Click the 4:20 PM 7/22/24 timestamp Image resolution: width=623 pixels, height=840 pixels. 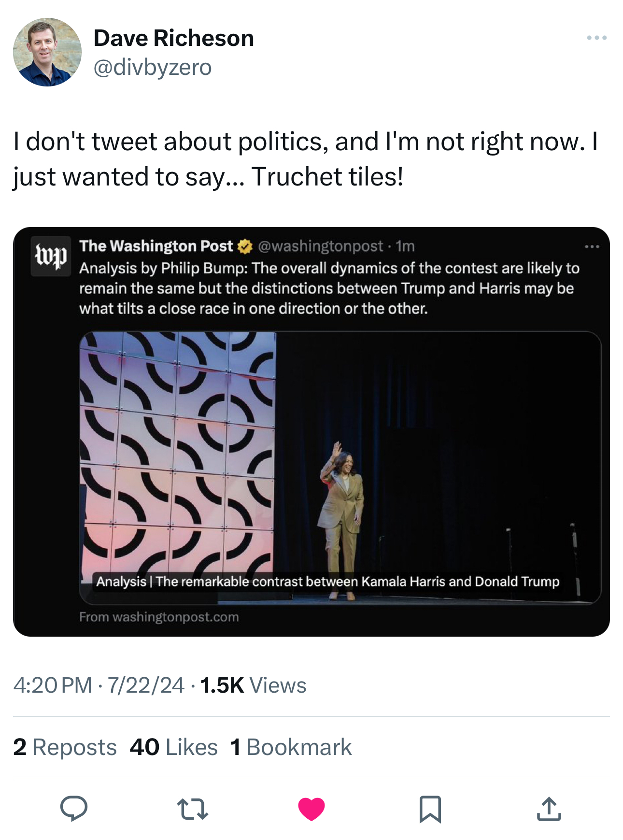99,685
